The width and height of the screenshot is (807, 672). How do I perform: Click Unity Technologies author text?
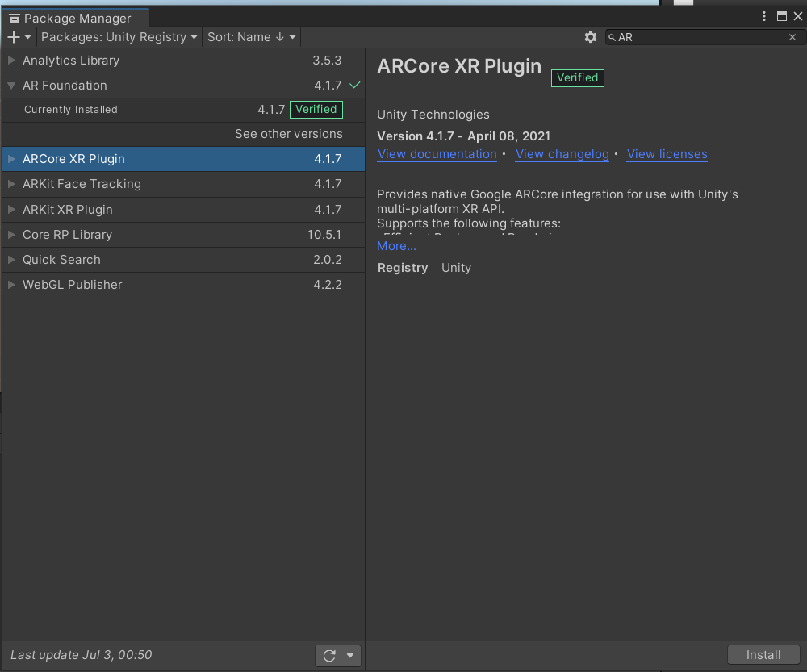click(x=433, y=115)
